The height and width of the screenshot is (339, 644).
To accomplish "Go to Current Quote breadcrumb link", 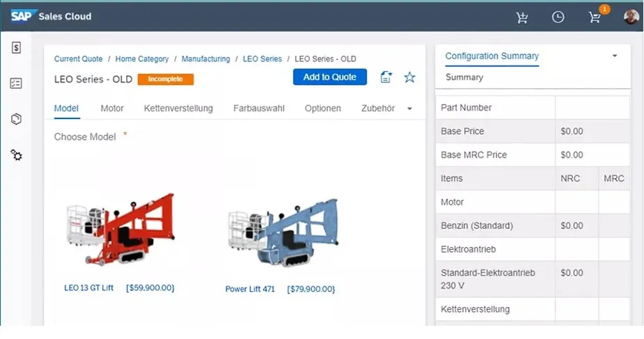I will click(x=79, y=59).
